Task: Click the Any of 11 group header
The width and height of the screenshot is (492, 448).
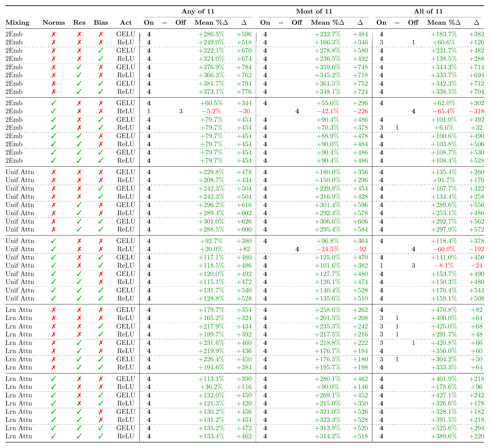Action: (x=198, y=12)
